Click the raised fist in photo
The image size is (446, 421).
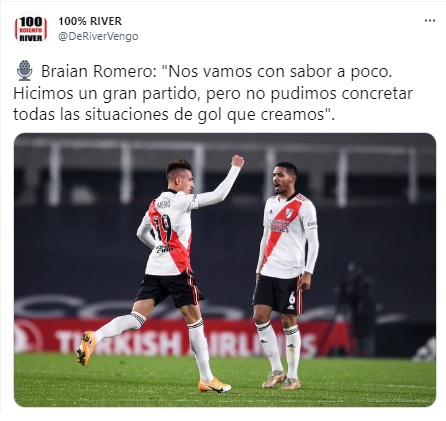pyautogui.click(x=237, y=161)
